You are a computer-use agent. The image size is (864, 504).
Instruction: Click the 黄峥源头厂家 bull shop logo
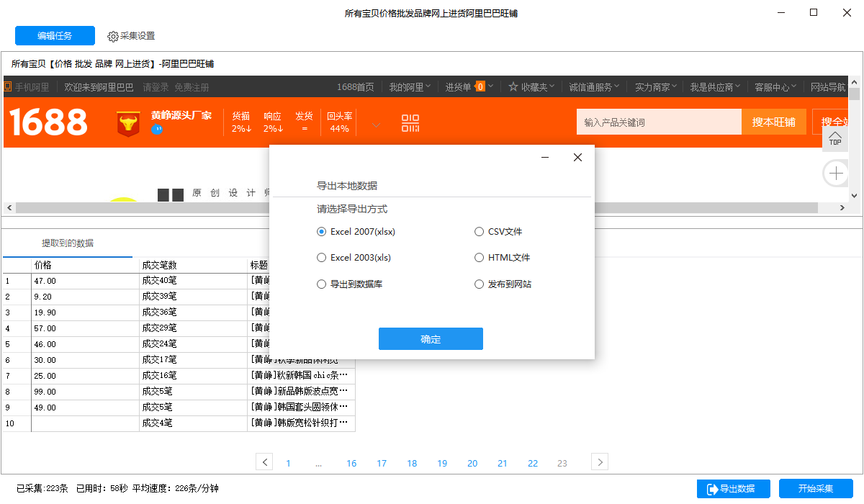(x=129, y=124)
